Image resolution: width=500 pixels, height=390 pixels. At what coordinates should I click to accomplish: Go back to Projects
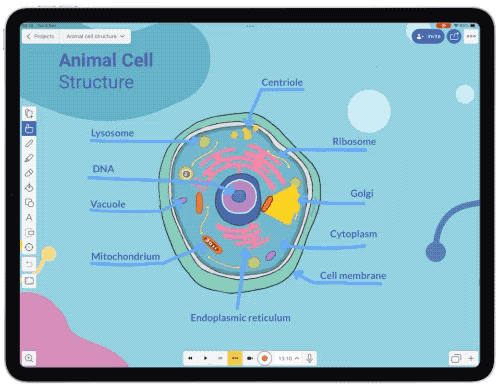pos(41,36)
